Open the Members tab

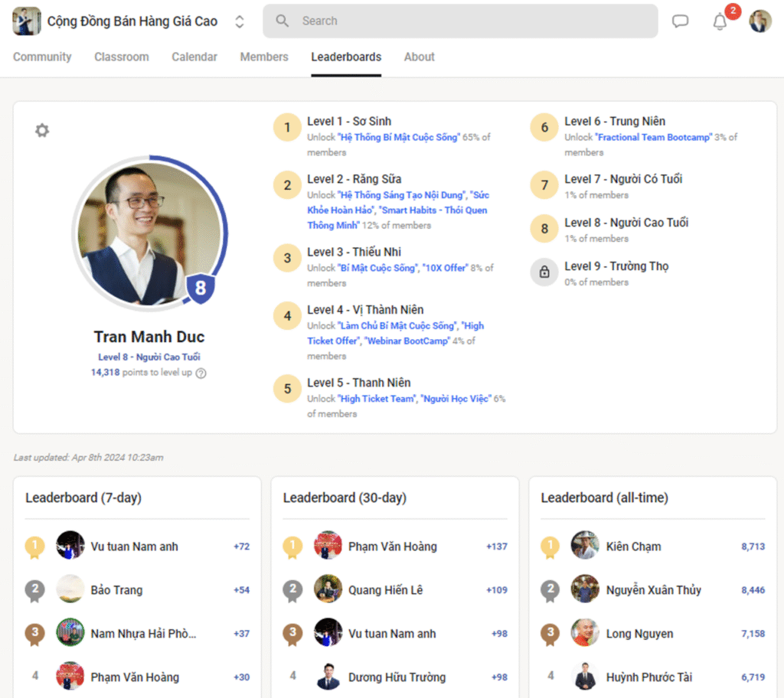tap(264, 57)
